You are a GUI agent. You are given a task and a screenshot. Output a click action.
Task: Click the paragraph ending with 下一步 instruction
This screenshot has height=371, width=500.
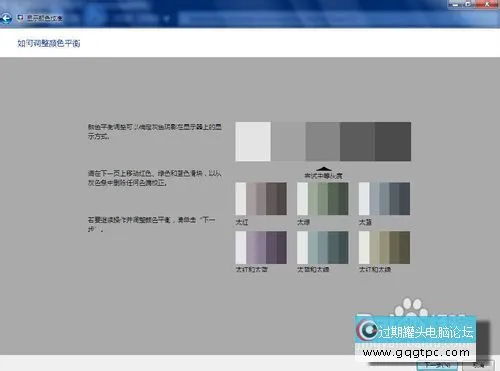(152, 224)
